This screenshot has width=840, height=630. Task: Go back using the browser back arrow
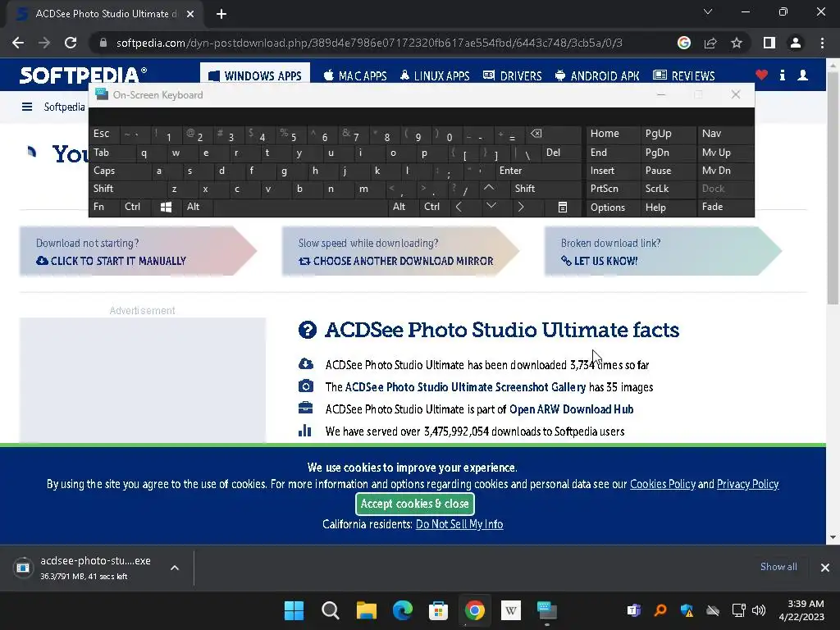point(18,43)
